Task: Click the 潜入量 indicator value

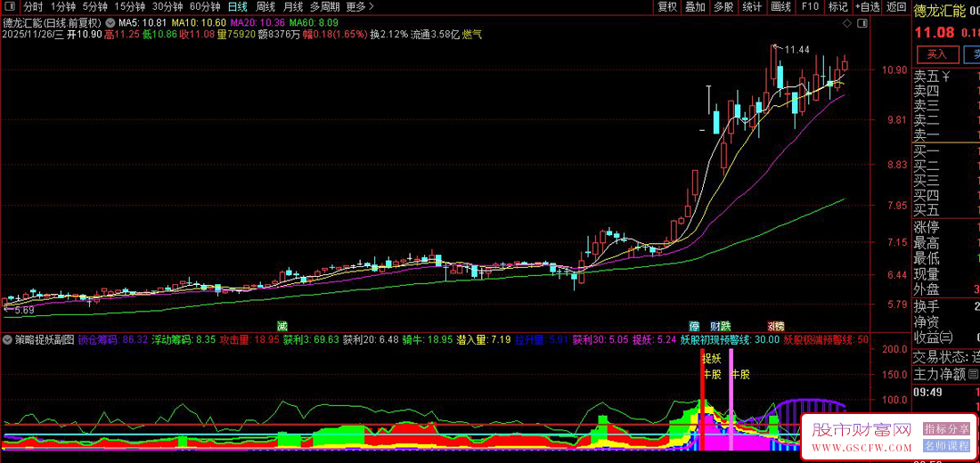Action: click(x=484, y=340)
